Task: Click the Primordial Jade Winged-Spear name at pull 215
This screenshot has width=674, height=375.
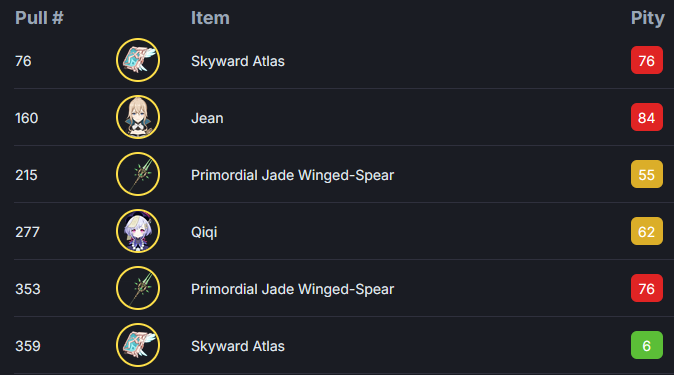Action: pyautogui.click(x=292, y=175)
